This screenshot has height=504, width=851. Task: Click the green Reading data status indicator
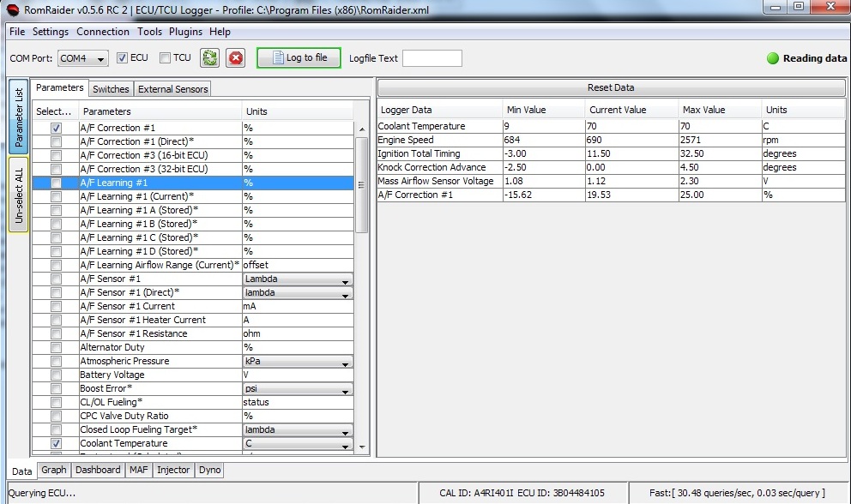[773, 58]
